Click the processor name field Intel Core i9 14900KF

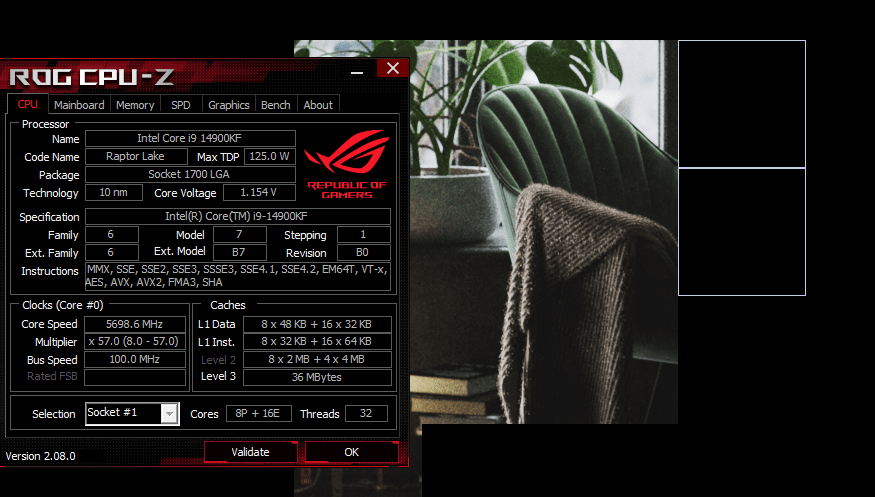coord(190,138)
